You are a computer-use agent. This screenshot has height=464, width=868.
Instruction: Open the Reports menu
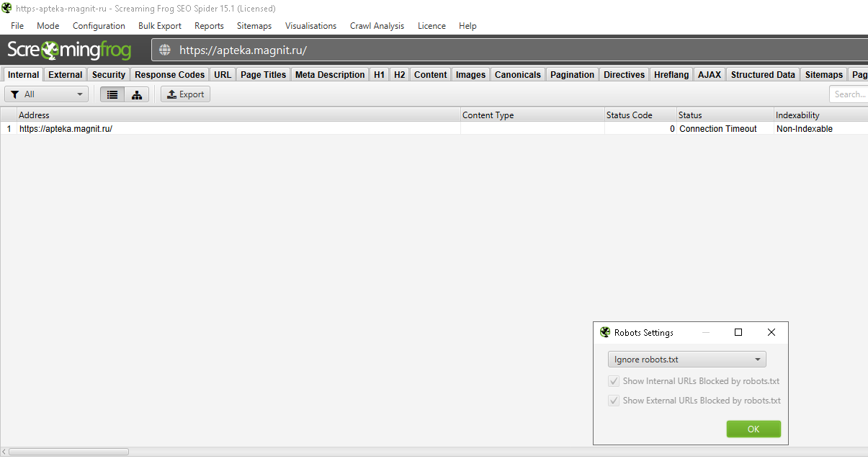pos(209,26)
